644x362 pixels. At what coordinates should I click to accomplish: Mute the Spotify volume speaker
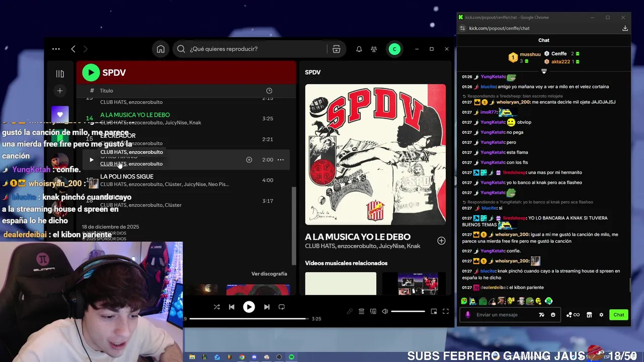point(385,312)
